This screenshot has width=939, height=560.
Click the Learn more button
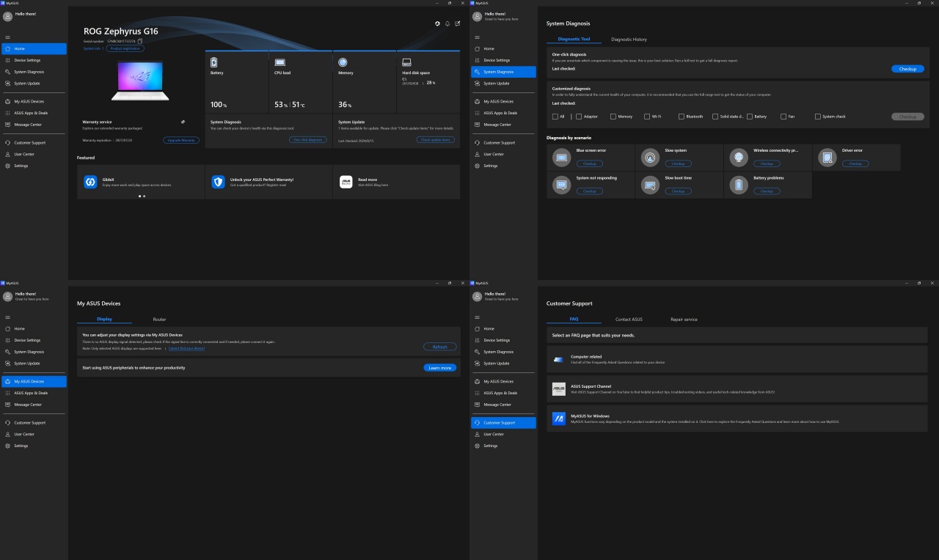tap(440, 368)
